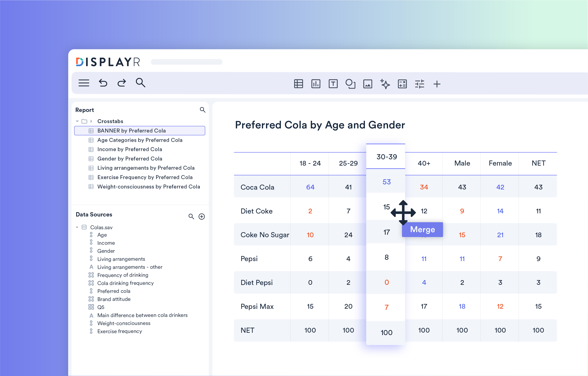Click the settings sliders icon in the toolbar
The width and height of the screenshot is (588, 376).
pos(420,84)
